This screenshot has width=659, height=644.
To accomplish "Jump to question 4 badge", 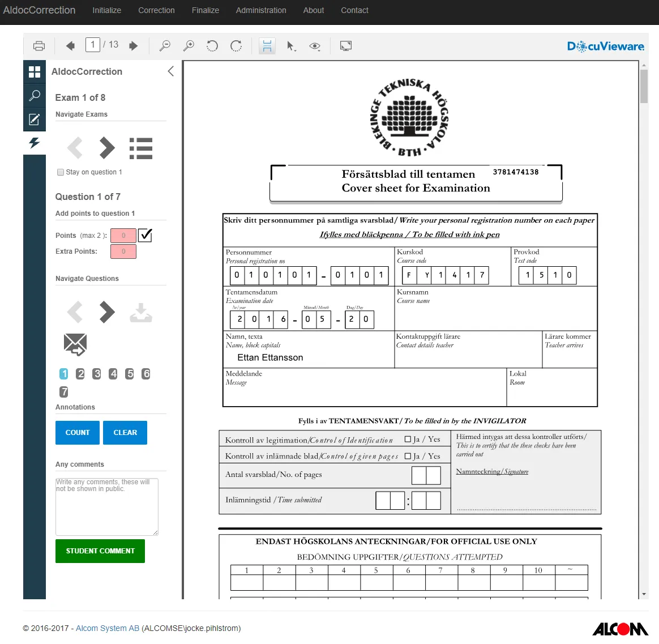I will [113, 374].
